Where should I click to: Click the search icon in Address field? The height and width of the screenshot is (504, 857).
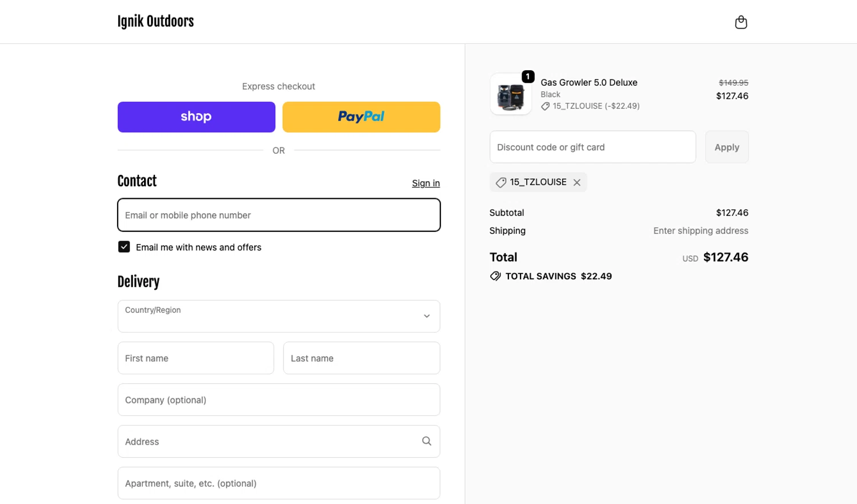pos(426,441)
